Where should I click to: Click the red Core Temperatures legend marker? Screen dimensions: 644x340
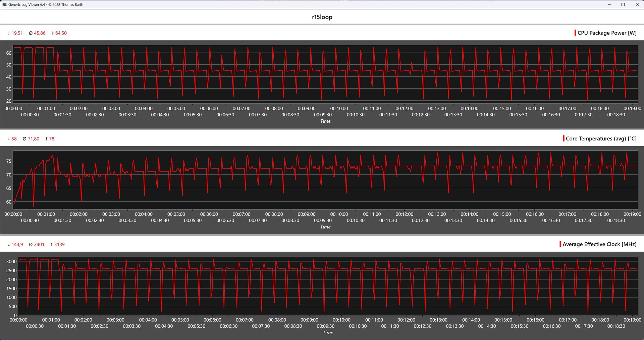click(563, 138)
